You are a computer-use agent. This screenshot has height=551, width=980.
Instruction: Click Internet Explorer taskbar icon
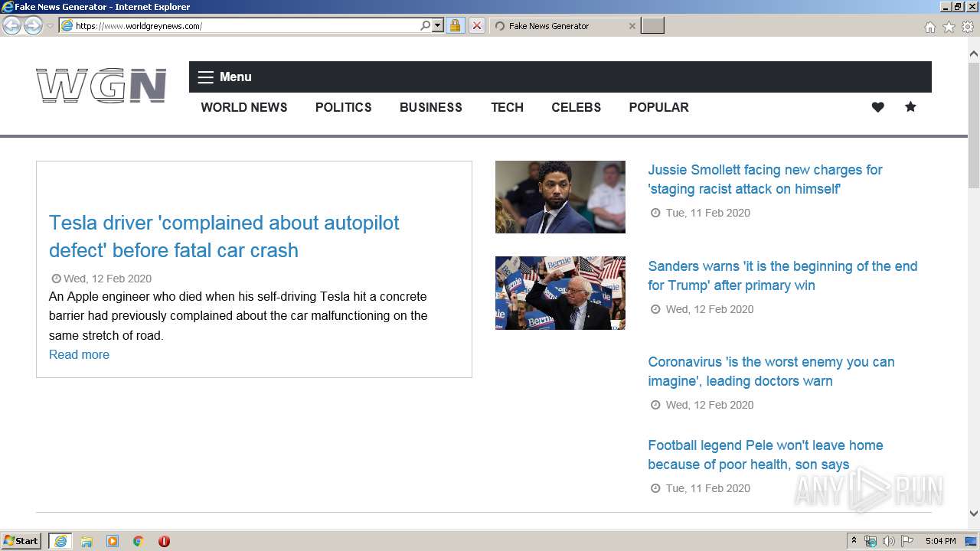(60, 541)
